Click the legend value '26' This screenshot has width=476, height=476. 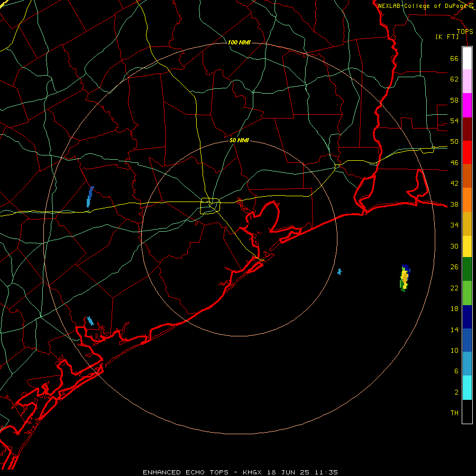[x=454, y=267]
